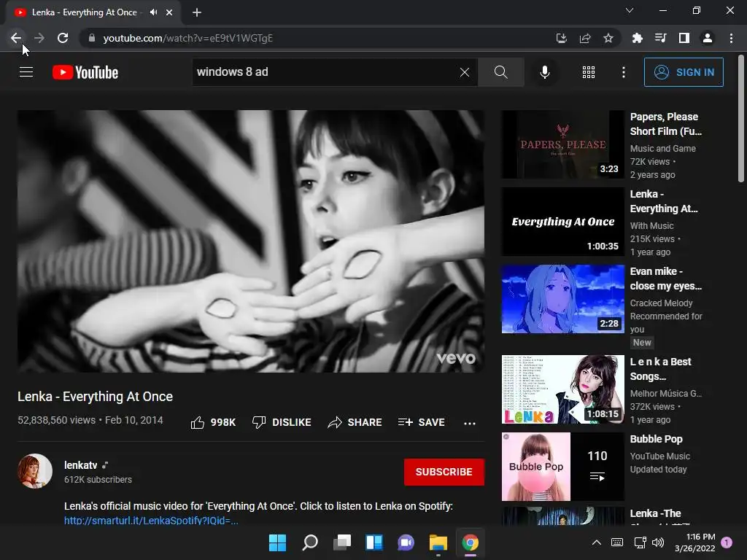The image size is (747, 560).
Task: Open Task View on the taskbar
Action: [342, 542]
